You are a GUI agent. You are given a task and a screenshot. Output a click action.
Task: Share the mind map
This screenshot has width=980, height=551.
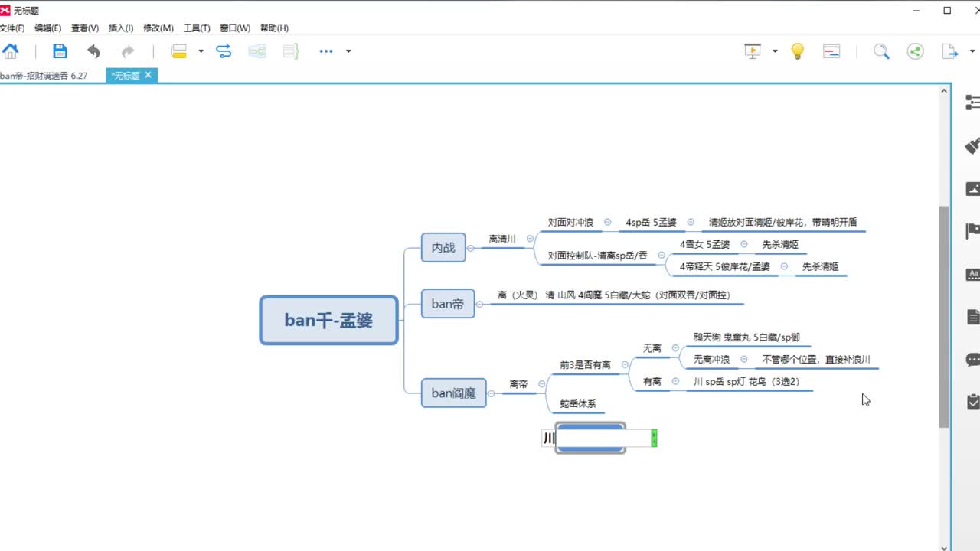pyautogui.click(x=915, y=51)
